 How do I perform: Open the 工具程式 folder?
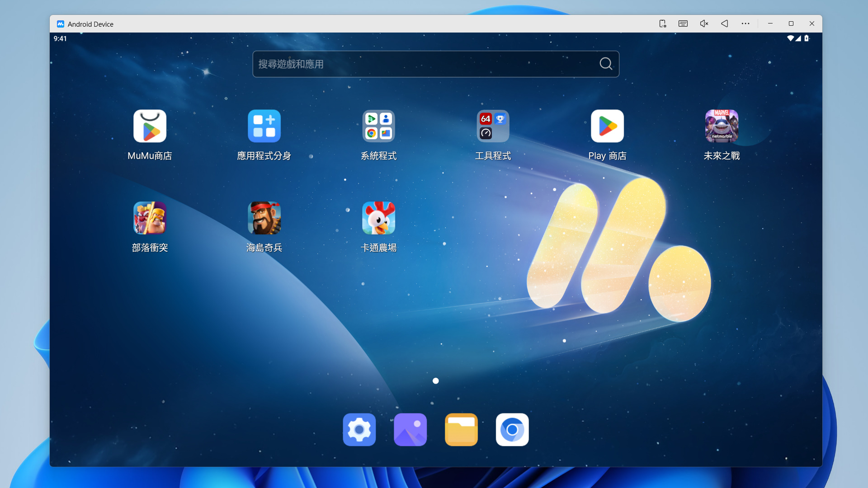(x=493, y=126)
